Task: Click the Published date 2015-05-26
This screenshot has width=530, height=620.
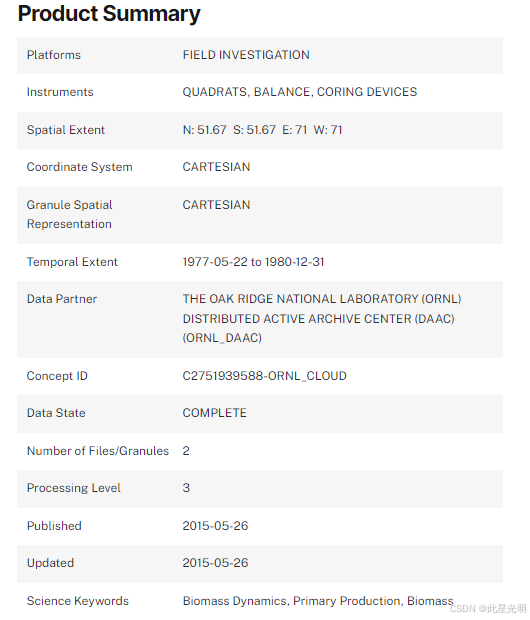Action: coord(216,526)
